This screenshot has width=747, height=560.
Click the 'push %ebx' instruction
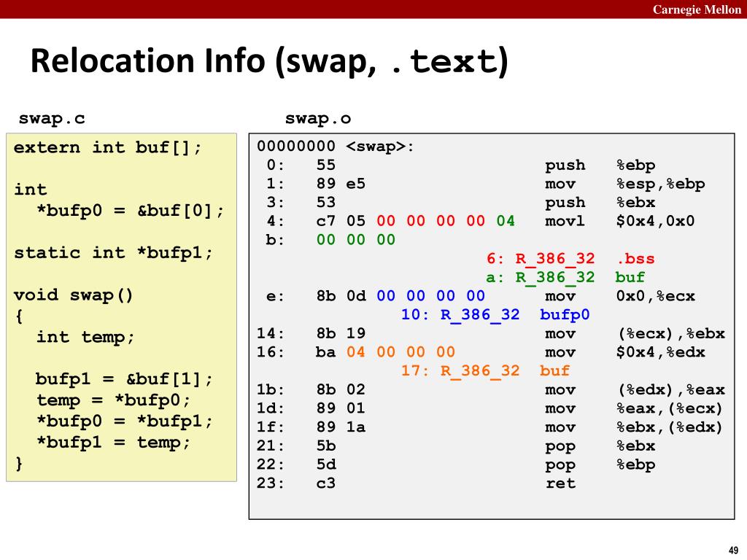pyautogui.click(x=600, y=203)
